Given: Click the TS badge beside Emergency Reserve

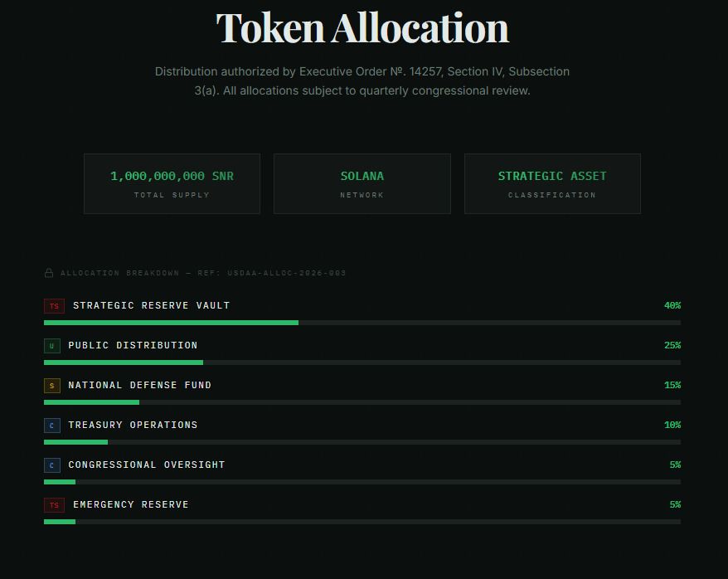Looking at the screenshot, I should pyautogui.click(x=54, y=505).
